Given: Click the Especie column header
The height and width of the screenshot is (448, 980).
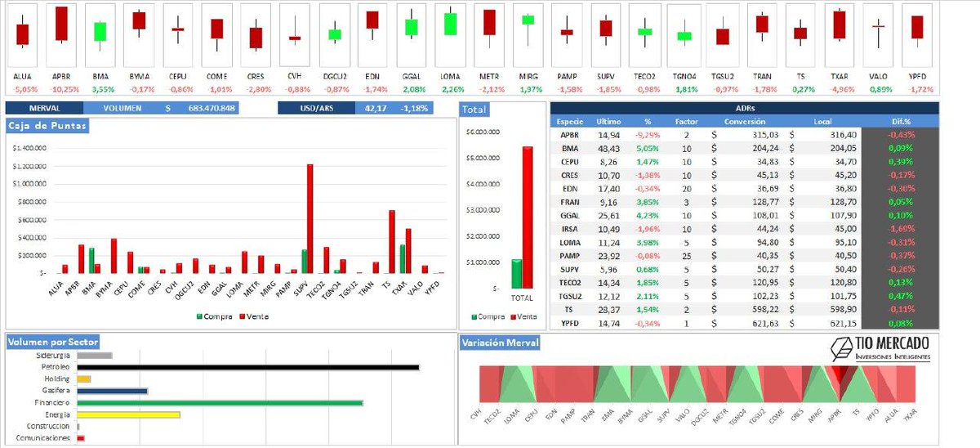Looking at the screenshot, I should pyautogui.click(x=570, y=121).
